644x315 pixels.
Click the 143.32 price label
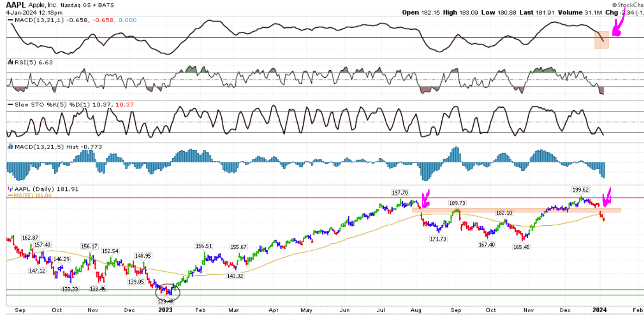click(235, 276)
